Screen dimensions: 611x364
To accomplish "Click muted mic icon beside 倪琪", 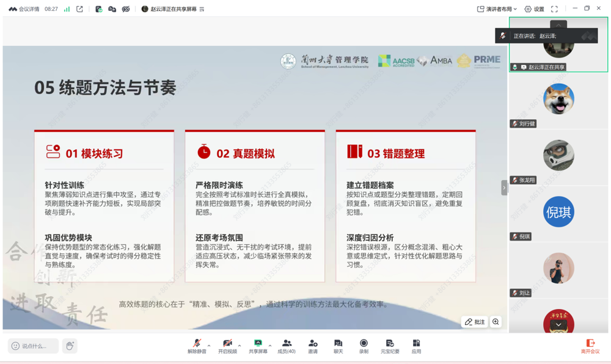I will click(514, 237).
